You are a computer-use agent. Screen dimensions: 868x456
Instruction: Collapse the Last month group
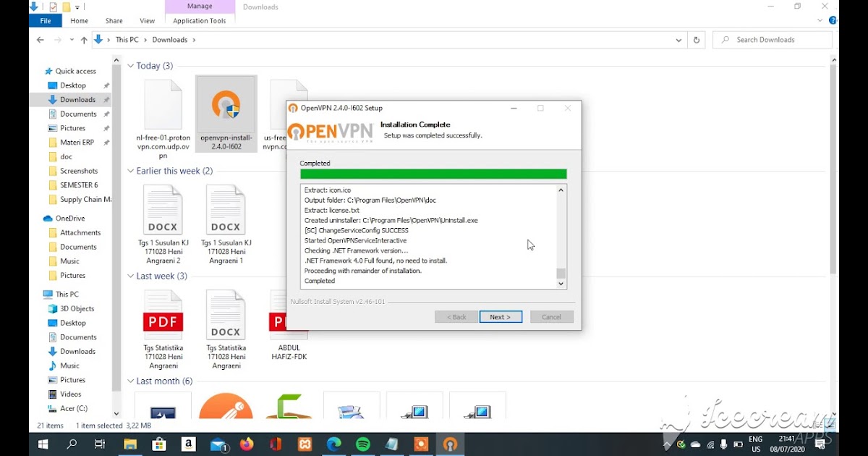point(131,381)
